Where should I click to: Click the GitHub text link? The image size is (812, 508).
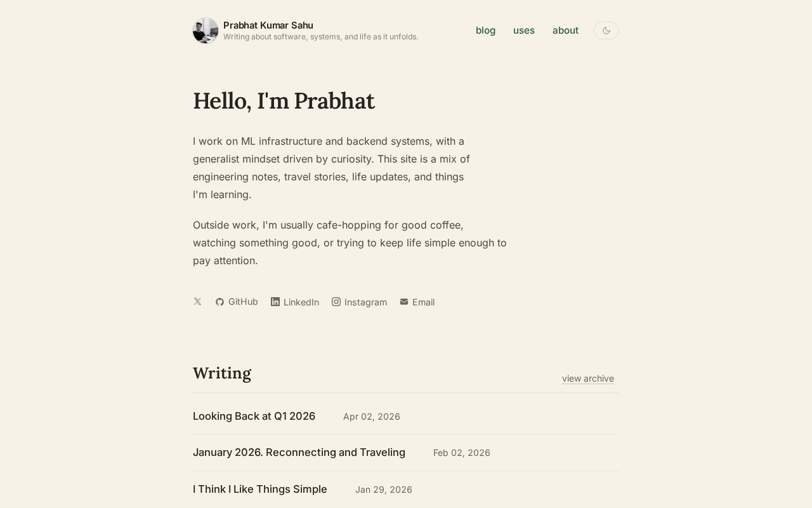[x=243, y=302]
